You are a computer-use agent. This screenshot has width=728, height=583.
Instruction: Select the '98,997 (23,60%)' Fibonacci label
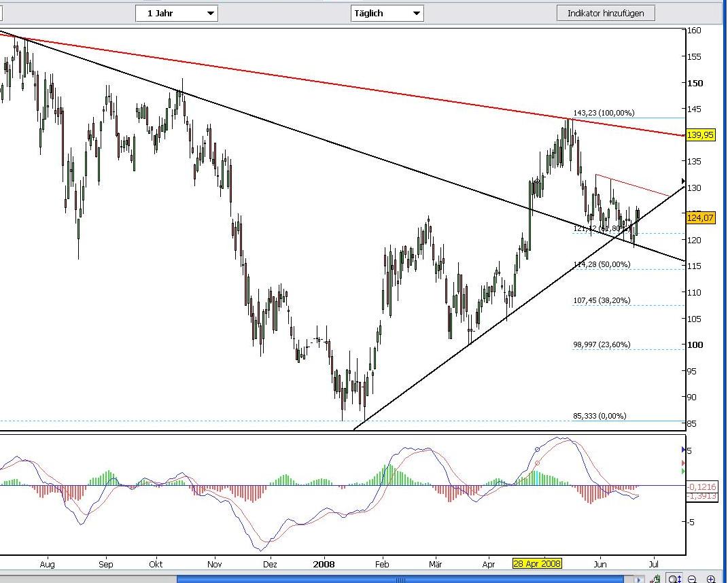pyautogui.click(x=602, y=344)
